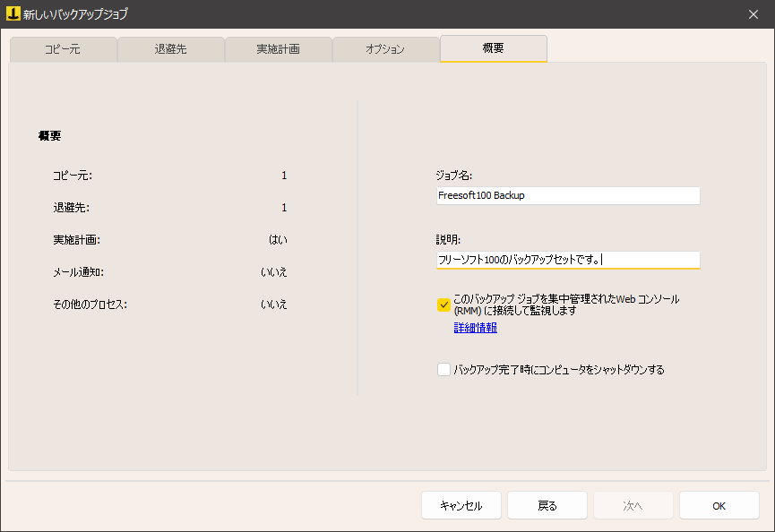Image resolution: width=775 pixels, height=532 pixels.
Task: Close the 新しいバックアップジョブ dialog
Action: pos(753,14)
